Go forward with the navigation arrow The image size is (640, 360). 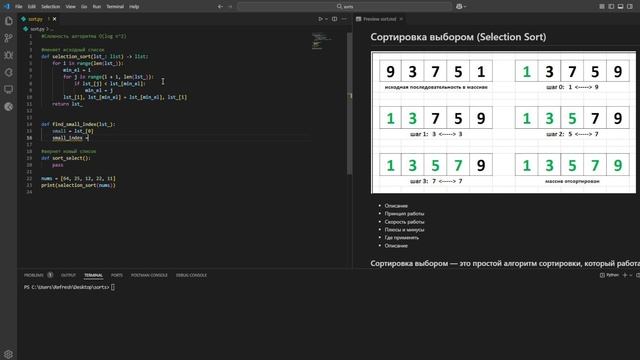230,7
